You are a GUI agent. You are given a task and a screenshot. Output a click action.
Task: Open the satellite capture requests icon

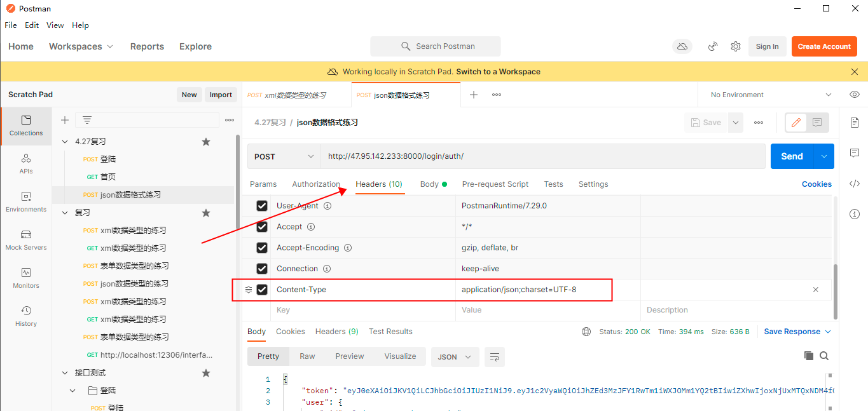point(713,46)
